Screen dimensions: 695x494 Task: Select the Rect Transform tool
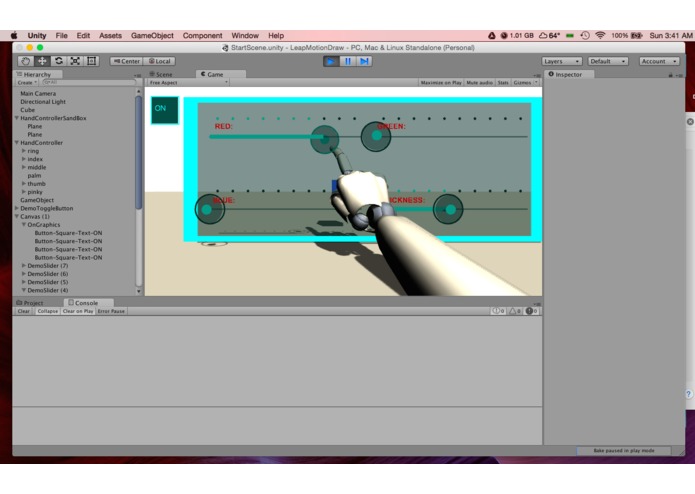click(x=91, y=61)
